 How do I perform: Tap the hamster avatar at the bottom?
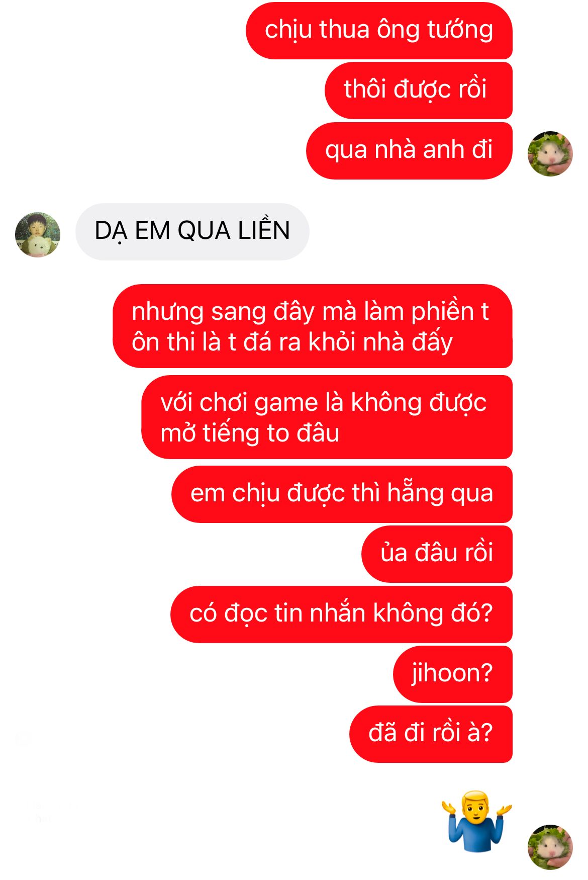tap(550, 847)
